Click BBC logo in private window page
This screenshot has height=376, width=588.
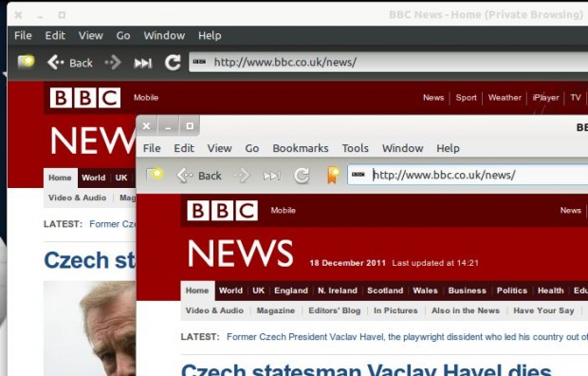click(85, 98)
